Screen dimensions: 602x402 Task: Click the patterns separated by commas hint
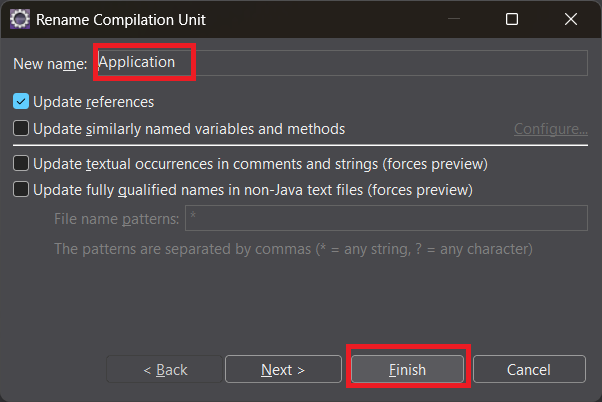(293, 248)
